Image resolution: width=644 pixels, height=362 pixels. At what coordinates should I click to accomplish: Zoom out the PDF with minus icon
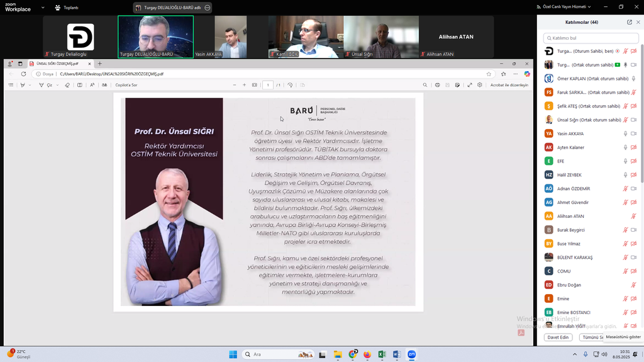(235, 85)
